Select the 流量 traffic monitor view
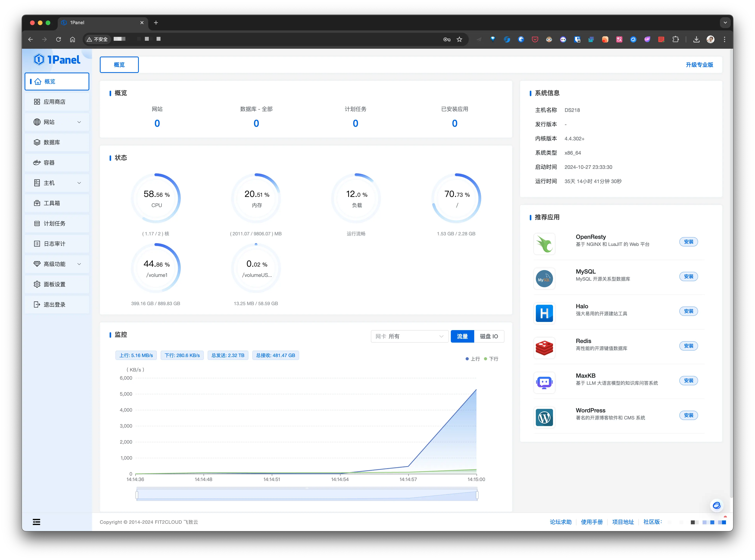Screen dimensions: 755x560 click(462, 336)
